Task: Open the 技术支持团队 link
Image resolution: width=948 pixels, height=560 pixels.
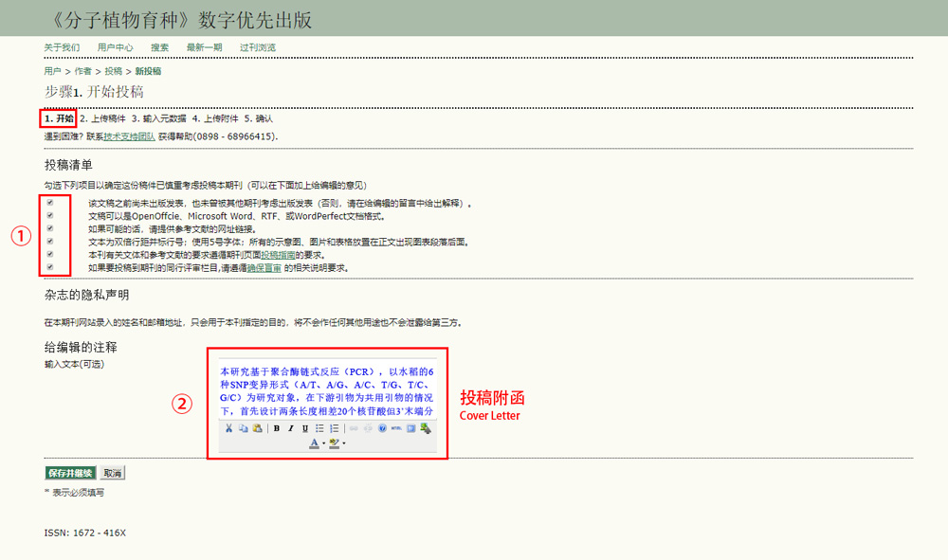Action: coord(130,137)
